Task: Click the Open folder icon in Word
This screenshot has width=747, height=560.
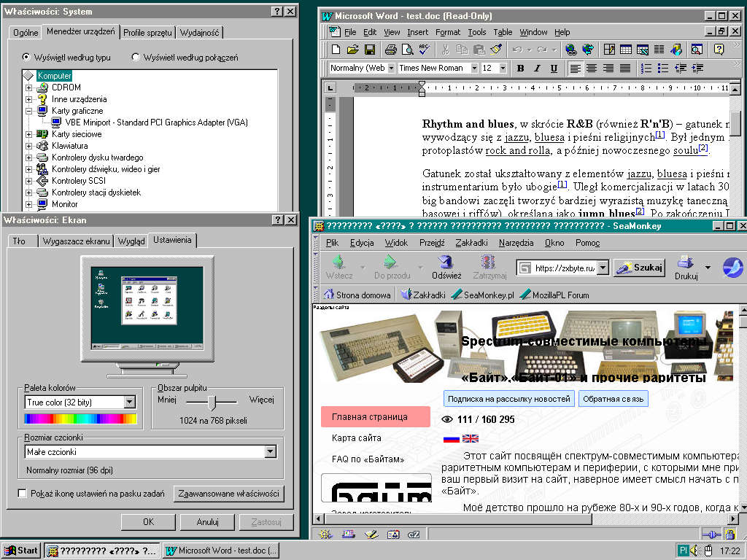Action: pyautogui.click(x=352, y=49)
